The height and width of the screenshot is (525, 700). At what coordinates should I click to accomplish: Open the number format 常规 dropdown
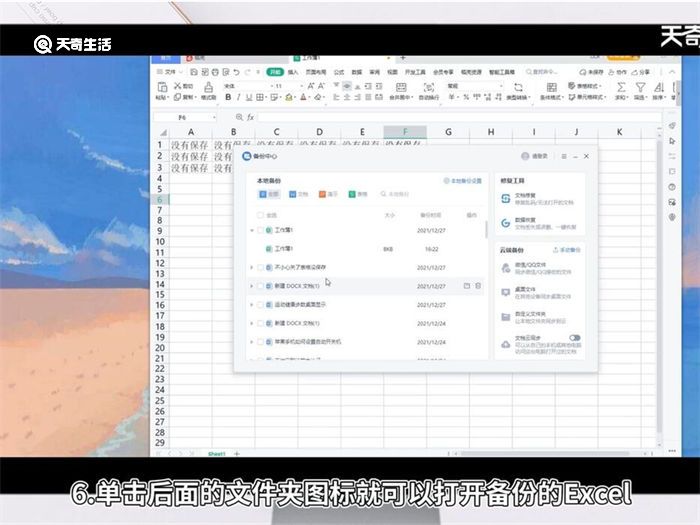[501, 86]
